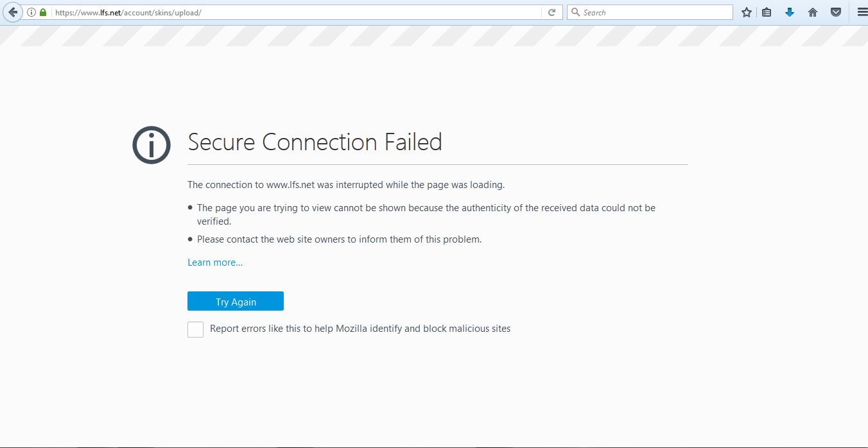Save this page to Pocket
Screen dimensions: 868x448
(x=836, y=12)
